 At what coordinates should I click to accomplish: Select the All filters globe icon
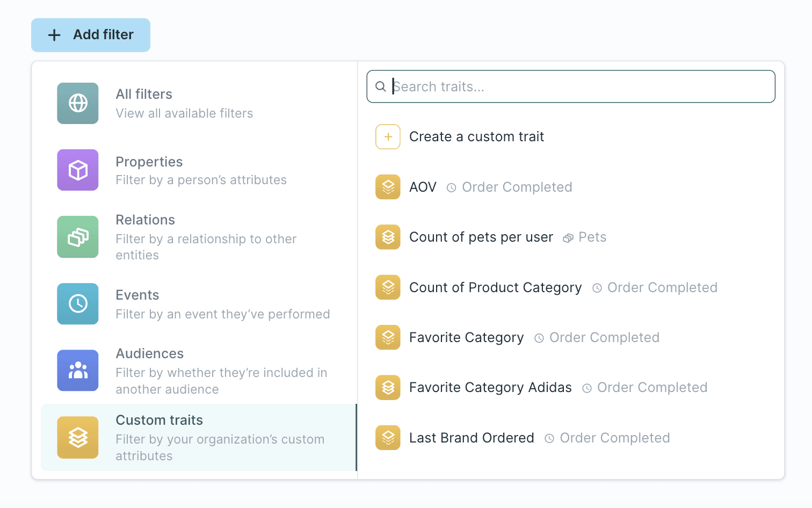click(x=77, y=103)
